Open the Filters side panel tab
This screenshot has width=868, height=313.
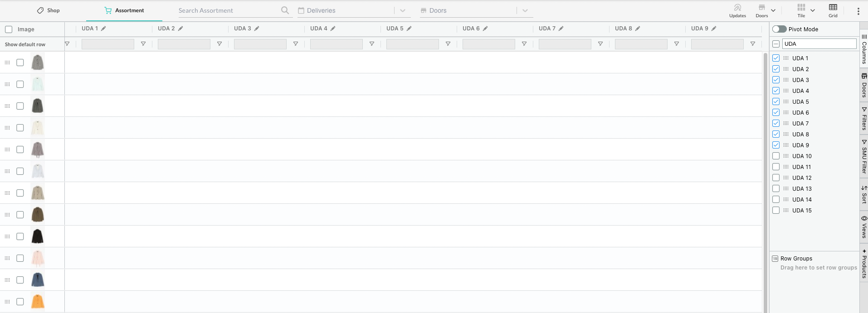tap(864, 119)
